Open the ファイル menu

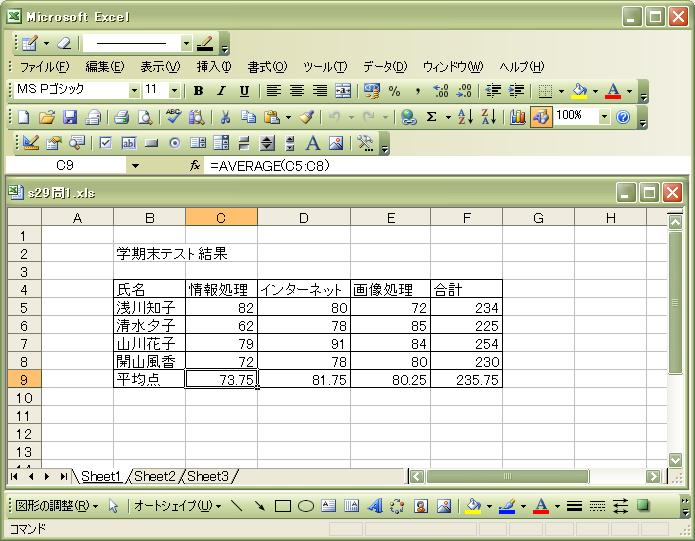(44, 67)
